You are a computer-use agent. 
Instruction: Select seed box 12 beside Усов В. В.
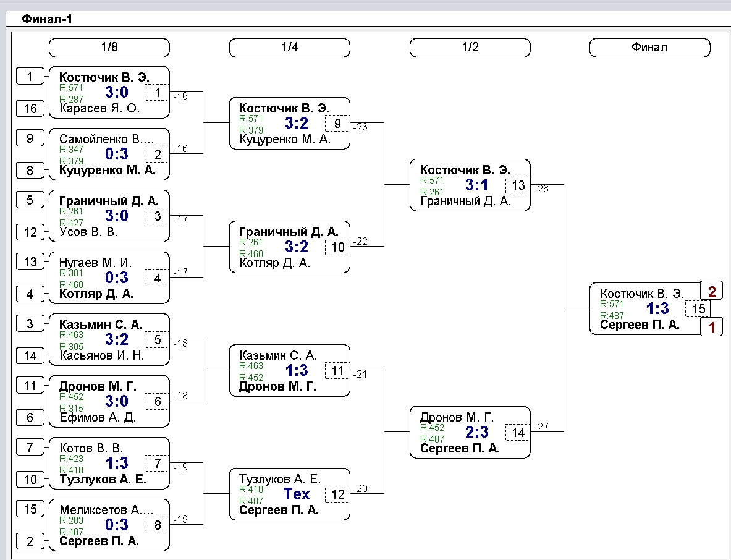[x=30, y=232]
